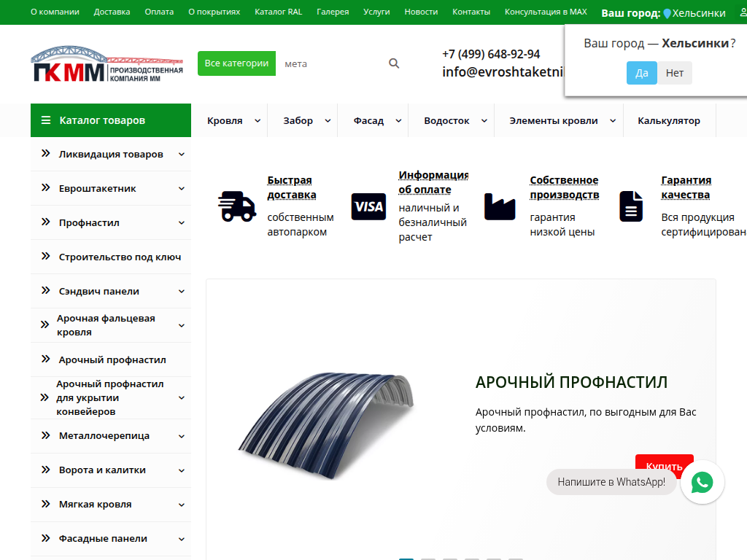Click phone number +7 (499) 648-92-94
This screenshot has height=560, width=747.
[x=491, y=54]
